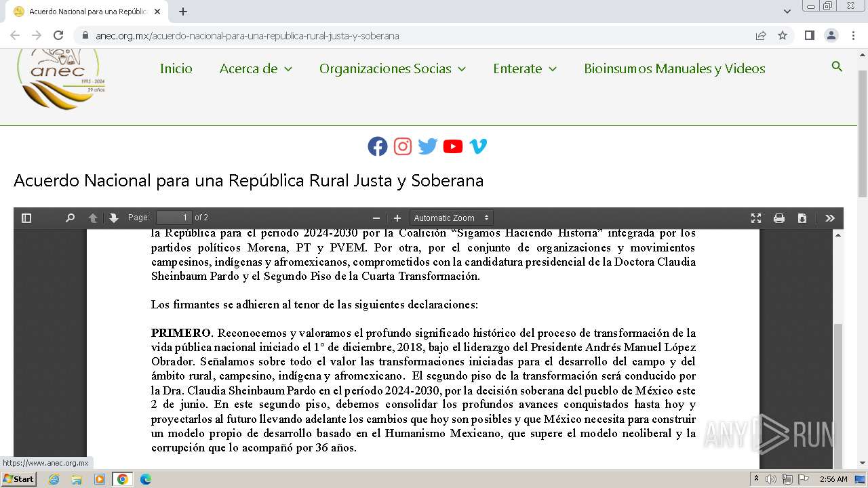Open the ANEC Facebook page icon
The width and height of the screenshot is (868, 488).
point(378,146)
